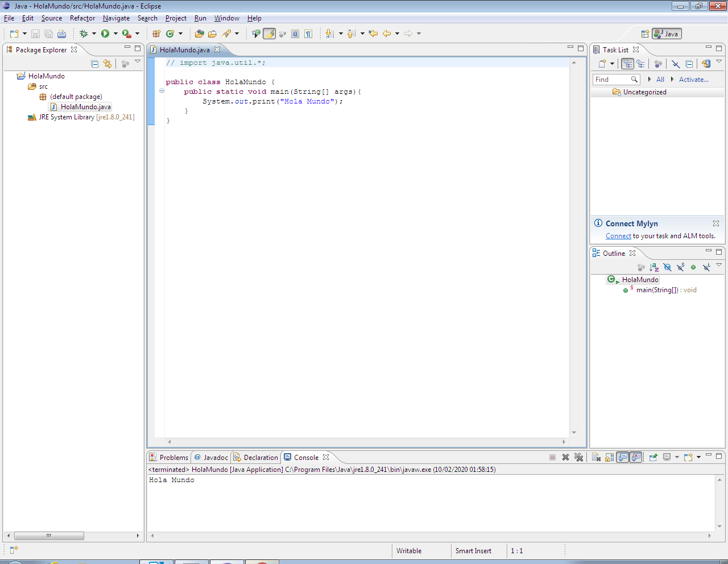Image resolution: width=728 pixels, height=564 pixels.
Task: Click the Search flashlight icon
Action: click(227, 34)
